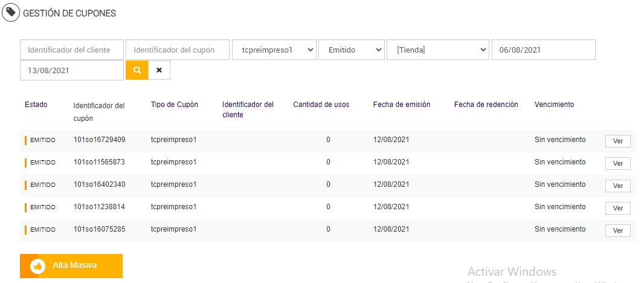This screenshot has height=283, width=644.
Task: Open Ver for coupon 101so11565873
Action: [617, 163]
